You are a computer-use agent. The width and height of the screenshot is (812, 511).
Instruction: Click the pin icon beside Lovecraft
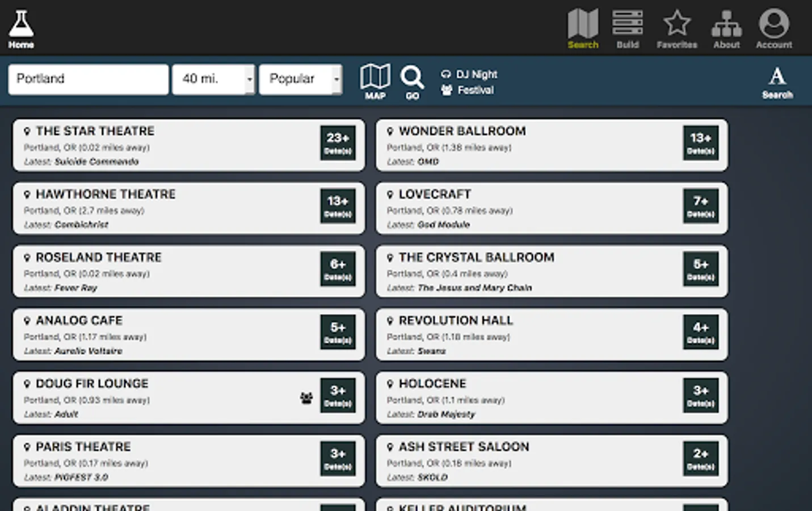pyautogui.click(x=390, y=194)
